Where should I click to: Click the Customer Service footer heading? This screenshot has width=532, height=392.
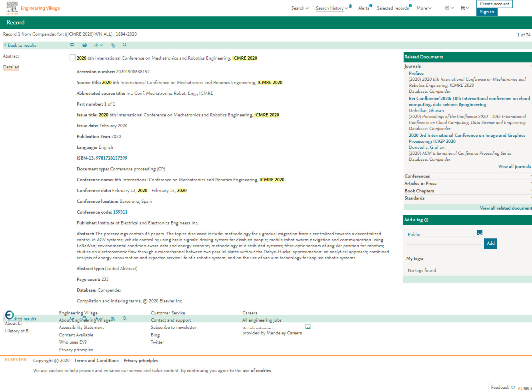click(168, 313)
